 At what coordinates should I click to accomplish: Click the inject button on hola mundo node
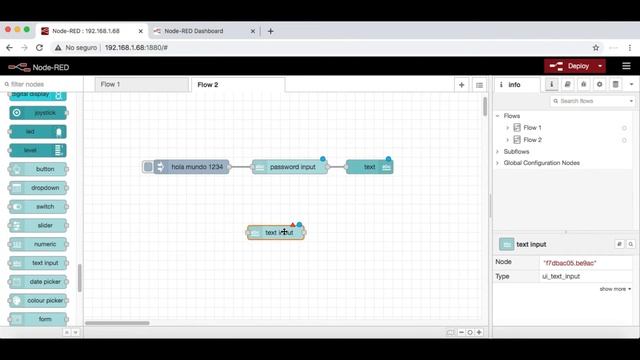pos(148,167)
